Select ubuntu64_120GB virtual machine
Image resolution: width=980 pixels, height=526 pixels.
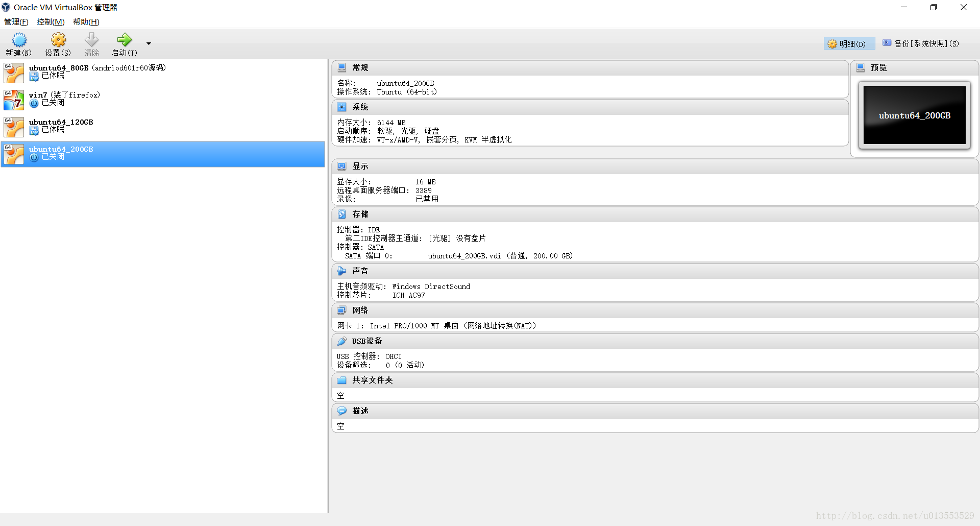click(163, 127)
